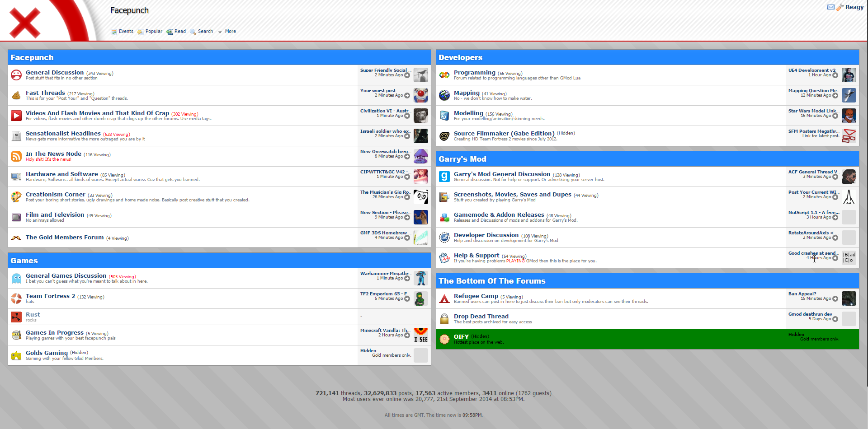Click the General Games Discussion ghost icon
This screenshot has width=868, height=429.
16,278
